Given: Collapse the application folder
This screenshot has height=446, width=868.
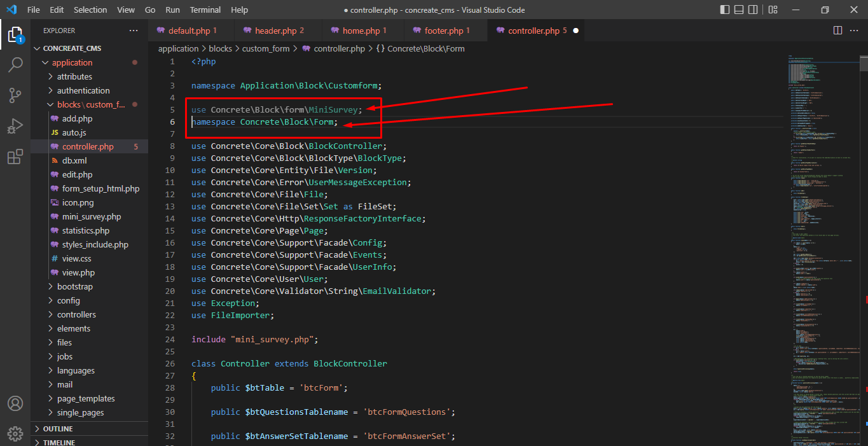Looking at the screenshot, I should coord(90,62).
